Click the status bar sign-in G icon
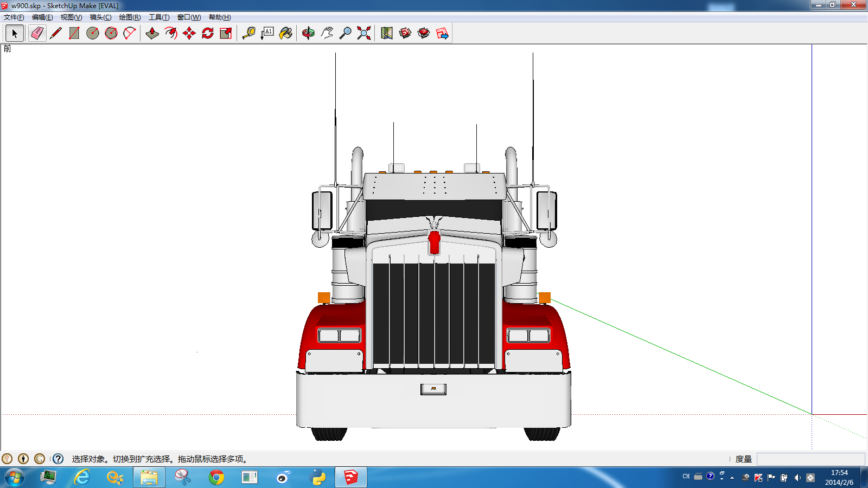 [40, 459]
